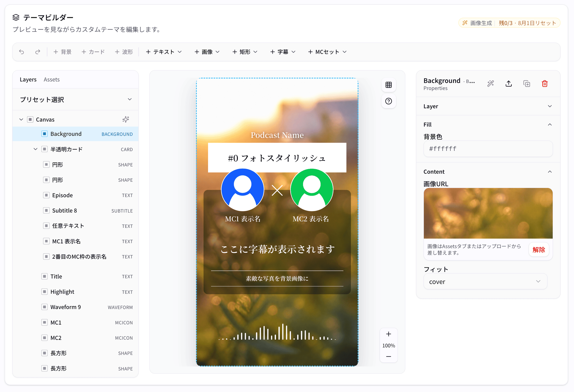574x392 pixels.
Task: Collapse the Fill section
Action: [488, 125]
